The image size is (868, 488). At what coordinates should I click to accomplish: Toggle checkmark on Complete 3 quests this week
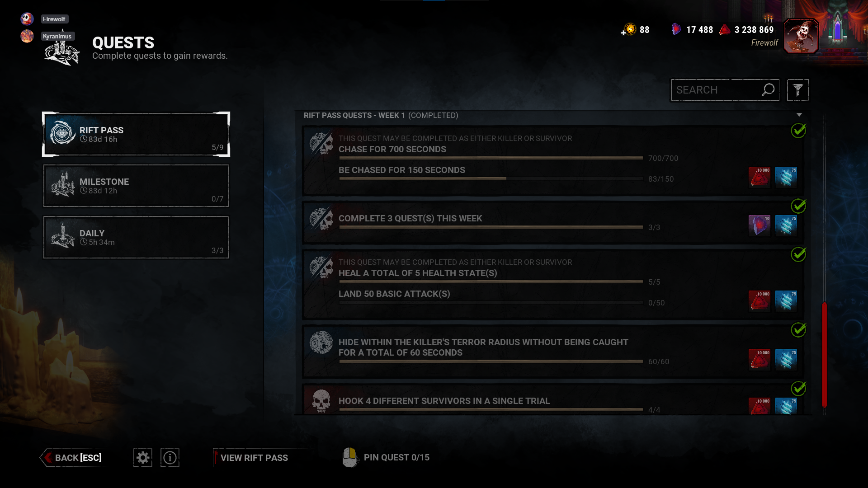[x=798, y=206]
